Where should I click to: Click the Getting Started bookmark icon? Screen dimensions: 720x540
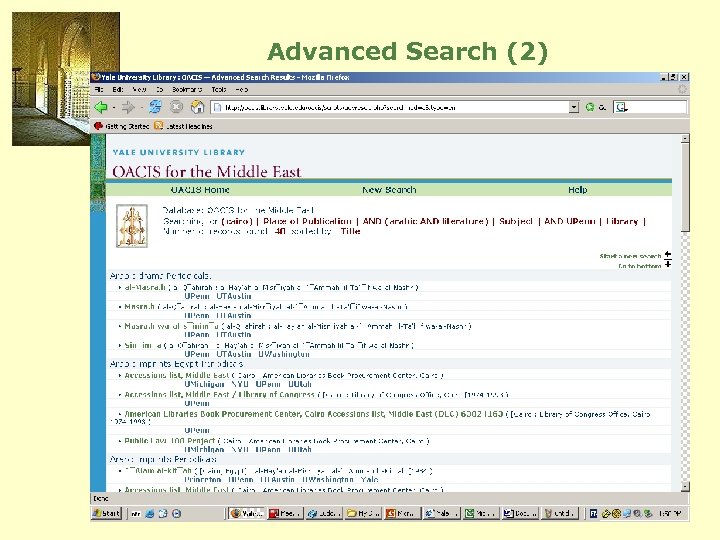(98, 126)
